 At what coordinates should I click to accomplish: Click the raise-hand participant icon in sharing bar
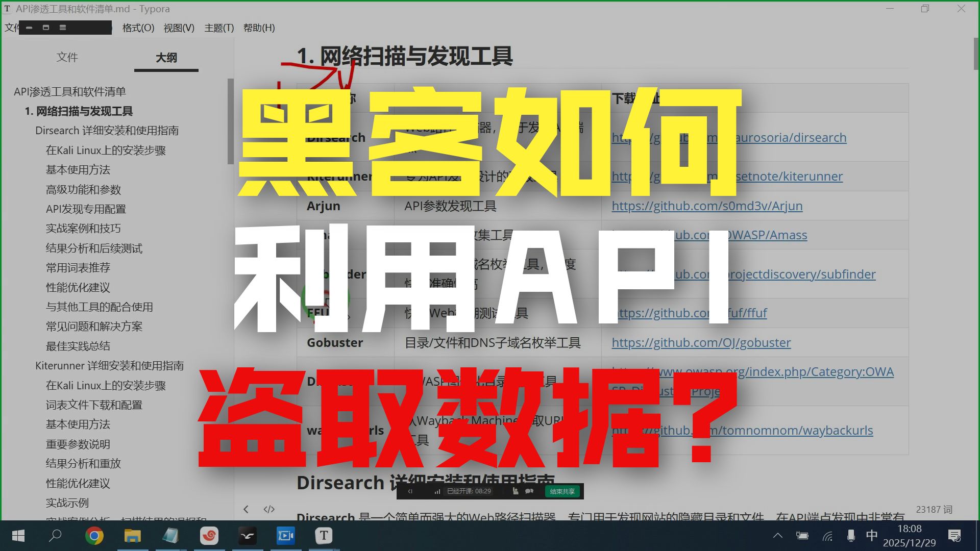[x=515, y=491]
